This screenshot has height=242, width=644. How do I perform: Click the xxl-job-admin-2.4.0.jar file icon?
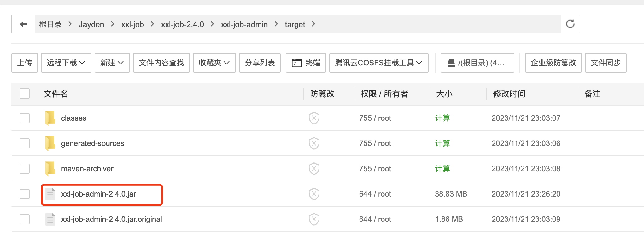click(x=50, y=194)
